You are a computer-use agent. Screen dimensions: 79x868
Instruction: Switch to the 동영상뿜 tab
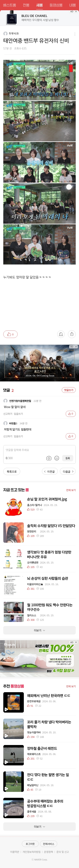pos(56,5)
